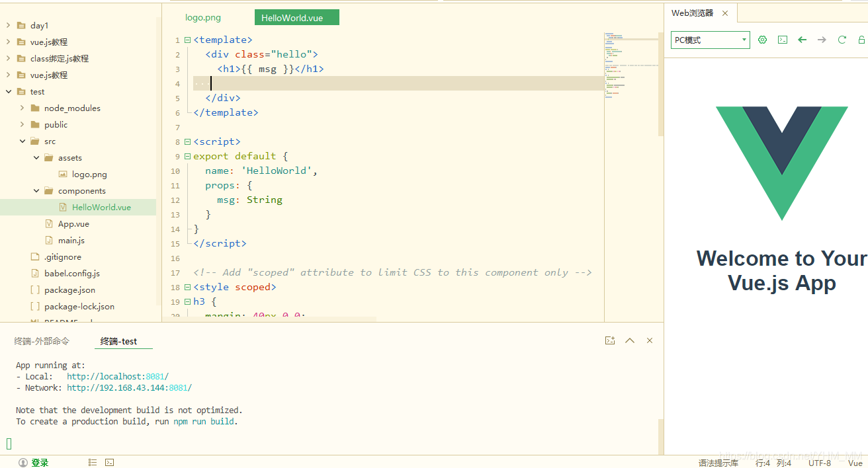Click the components folder icon
This screenshot has width=868, height=468.
tap(49, 190)
